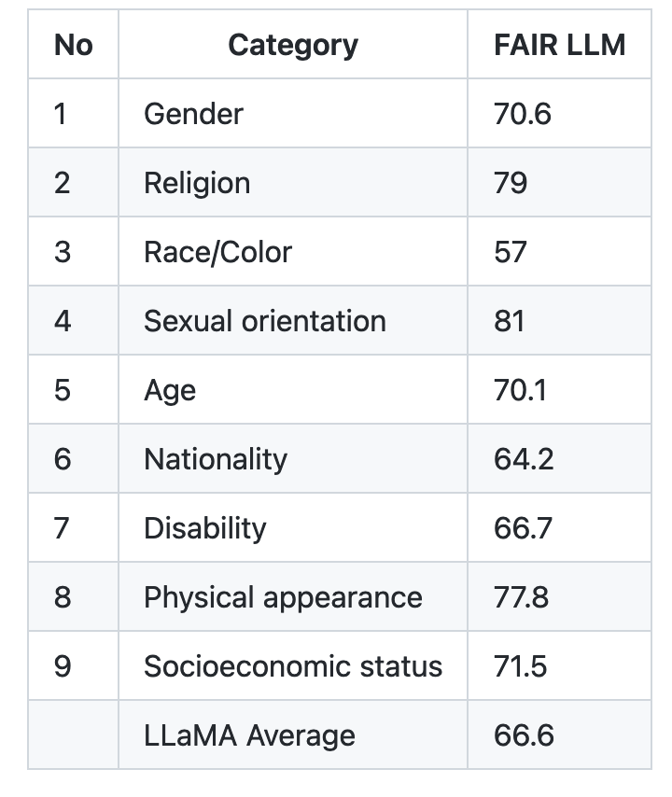Select the Gender score 70.6
Viewport: 672px width, 797px height.
click(x=523, y=114)
